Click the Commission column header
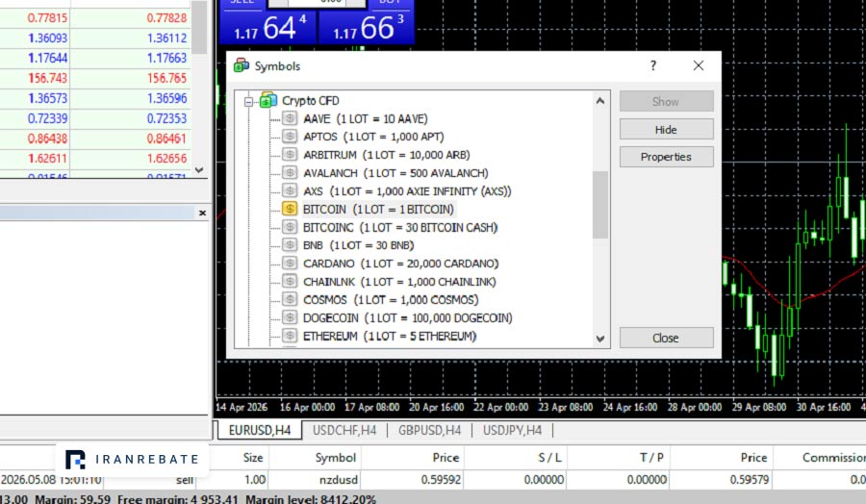The width and height of the screenshot is (866, 504). tap(833, 458)
